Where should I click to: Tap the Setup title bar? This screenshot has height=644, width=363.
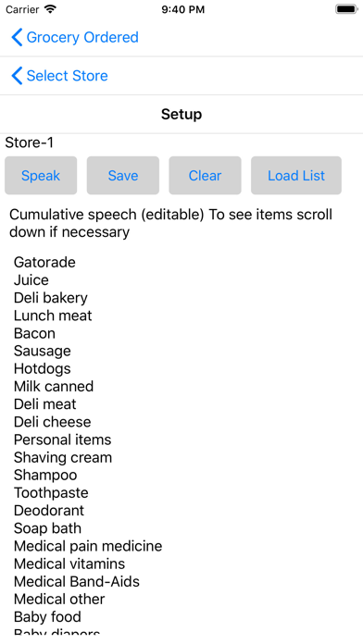[181, 114]
